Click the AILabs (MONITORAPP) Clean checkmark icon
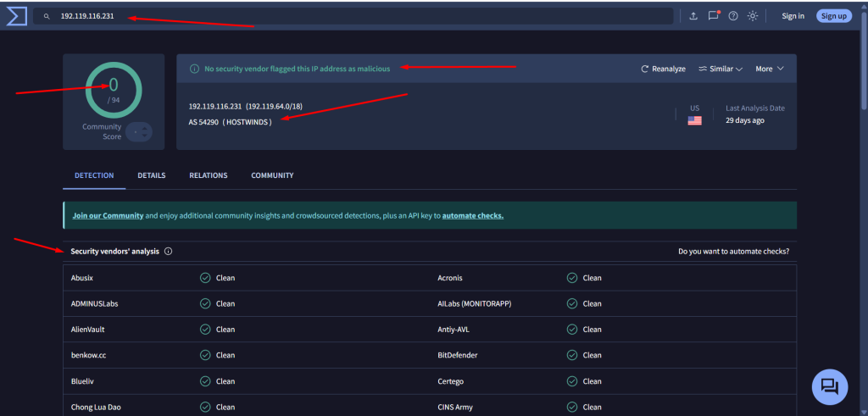 pyautogui.click(x=572, y=303)
